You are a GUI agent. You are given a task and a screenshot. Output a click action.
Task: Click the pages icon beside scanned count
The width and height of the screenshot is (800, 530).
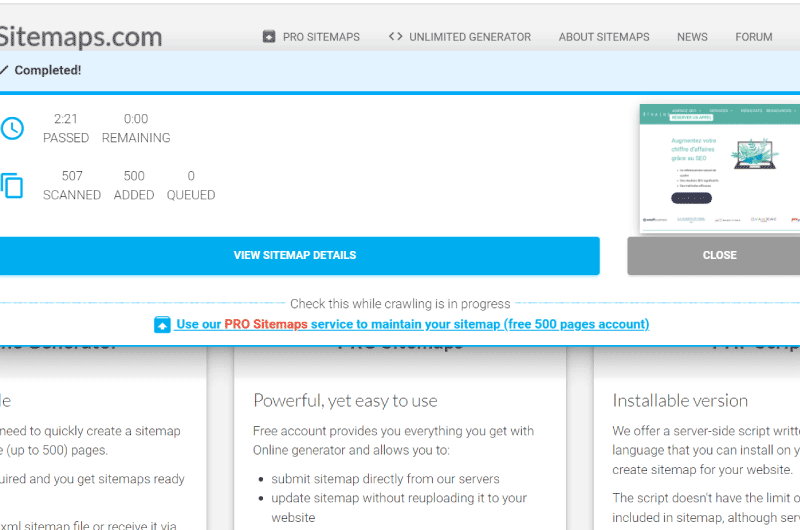point(12,186)
